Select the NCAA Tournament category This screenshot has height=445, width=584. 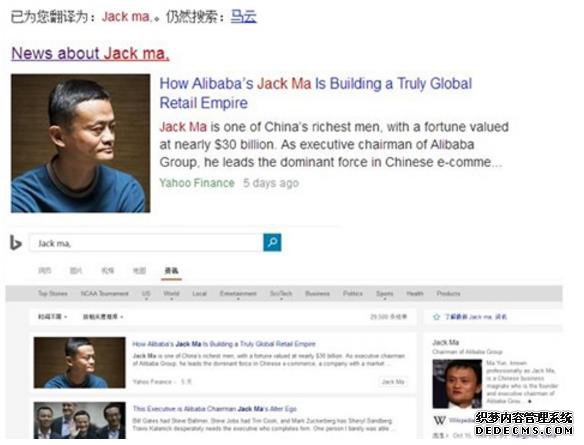point(105,293)
